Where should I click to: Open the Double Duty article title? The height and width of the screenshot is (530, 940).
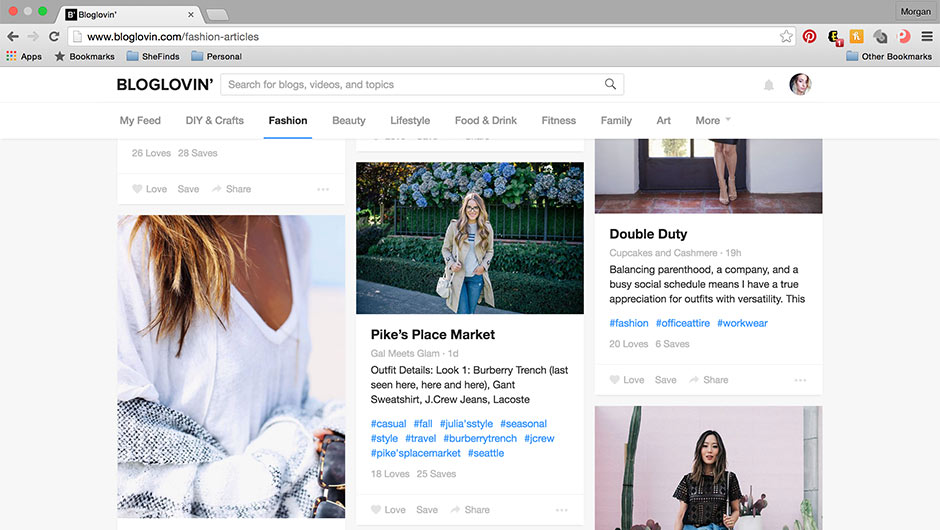(648, 234)
